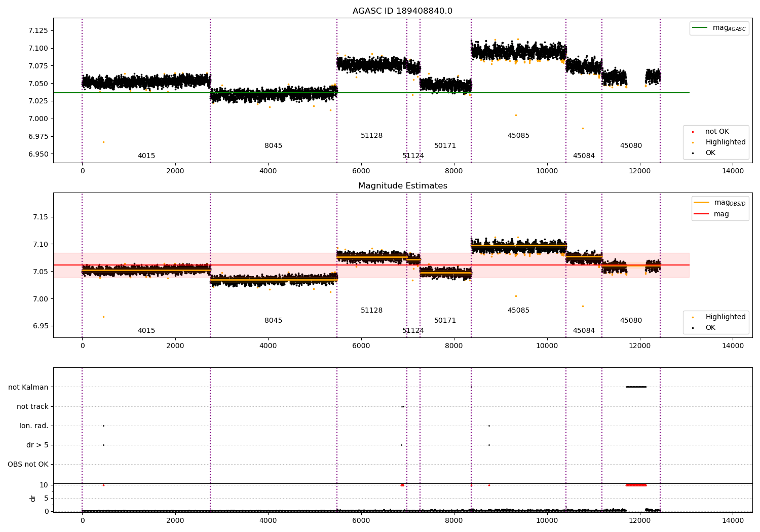The image size is (760, 532).
Task: Click the rotated 'dr' y-axis label
Action: pyautogui.click(x=33, y=498)
